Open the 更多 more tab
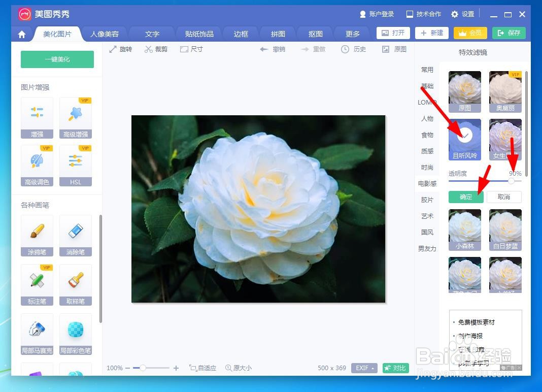542x392 pixels. 353,34
